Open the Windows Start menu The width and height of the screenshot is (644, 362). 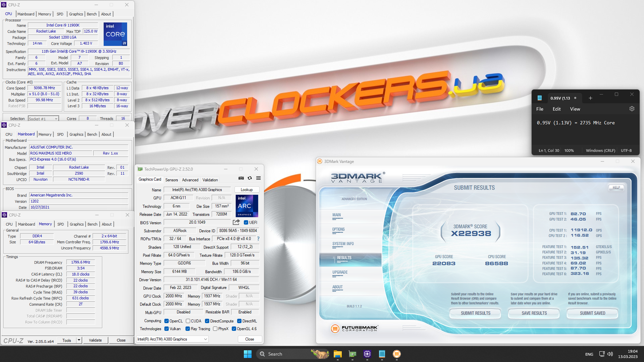[248, 354]
